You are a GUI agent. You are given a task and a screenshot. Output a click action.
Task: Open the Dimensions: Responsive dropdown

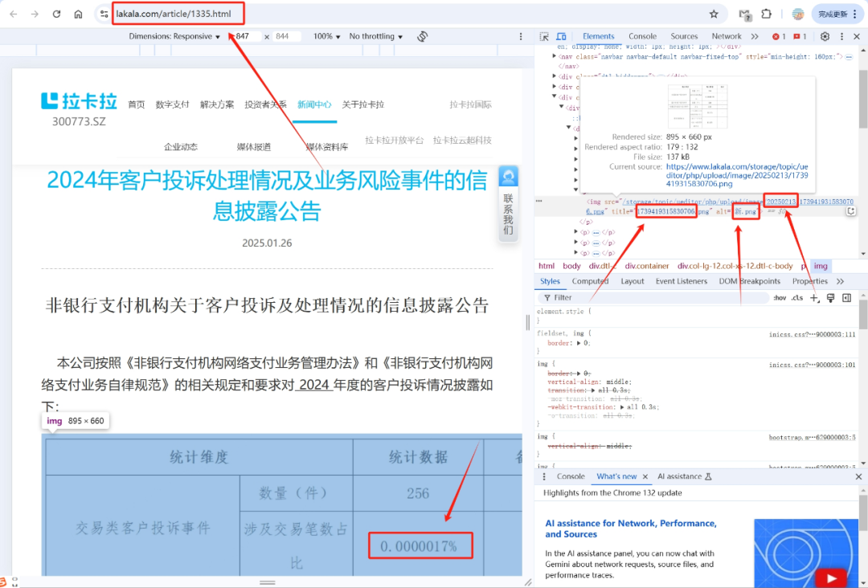[x=174, y=36]
